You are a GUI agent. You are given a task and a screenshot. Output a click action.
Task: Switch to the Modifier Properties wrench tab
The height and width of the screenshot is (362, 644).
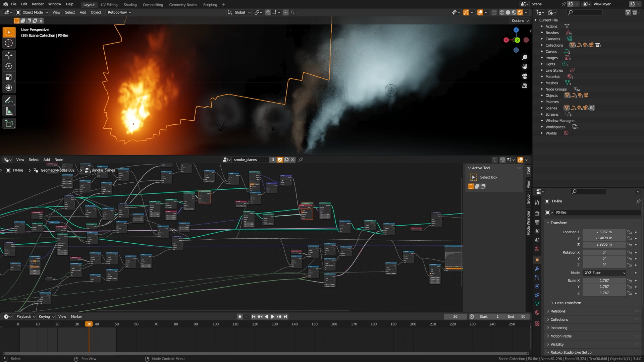(537, 268)
